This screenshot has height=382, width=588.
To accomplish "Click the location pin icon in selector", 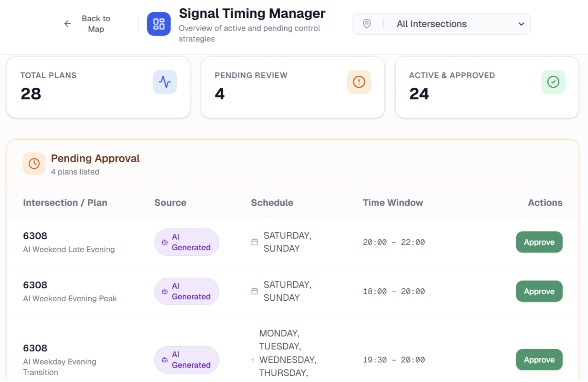I will coord(367,24).
